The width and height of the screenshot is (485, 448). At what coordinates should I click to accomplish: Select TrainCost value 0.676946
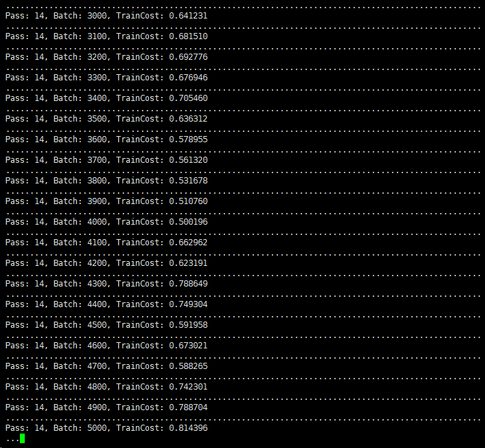(188, 78)
